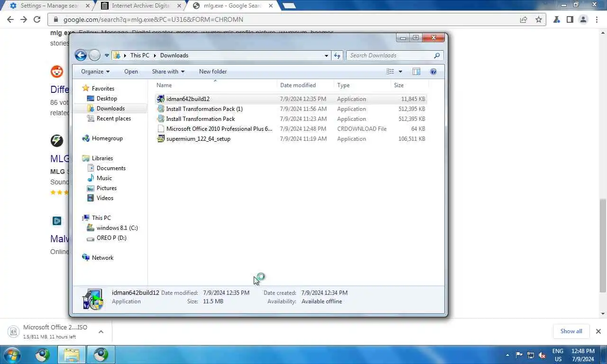This screenshot has width=607, height=364.
Task: Click the refresh button next to address bar
Action: click(337, 55)
